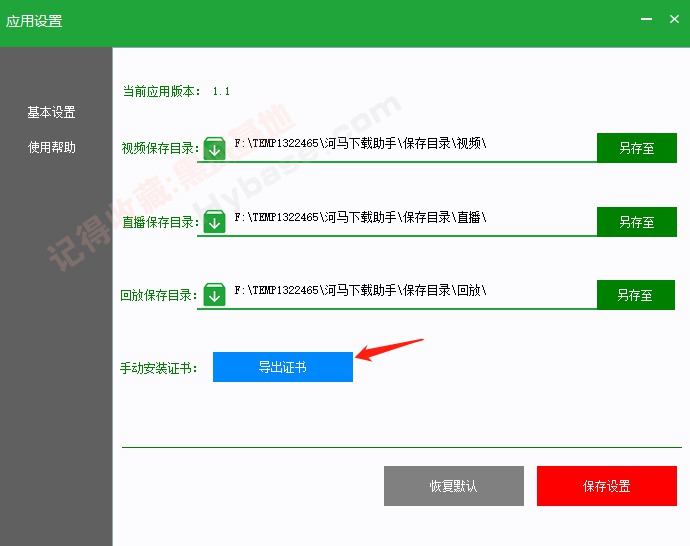Click the 导出证书 button

pos(283,367)
